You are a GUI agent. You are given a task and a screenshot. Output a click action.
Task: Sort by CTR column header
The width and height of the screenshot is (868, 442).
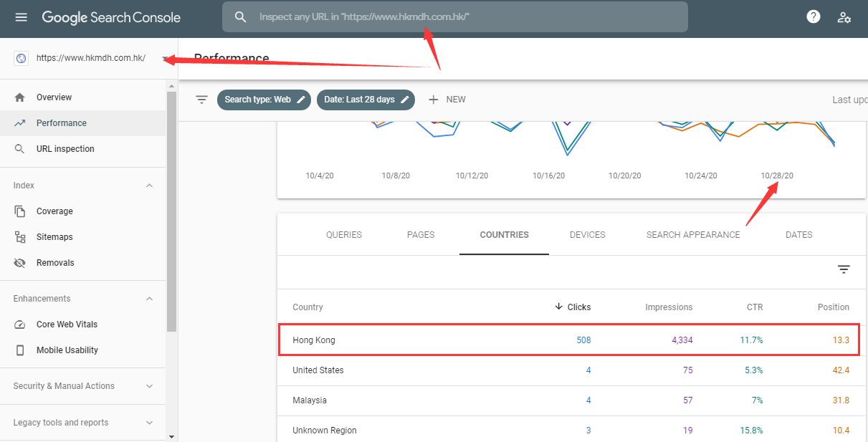[x=755, y=307]
